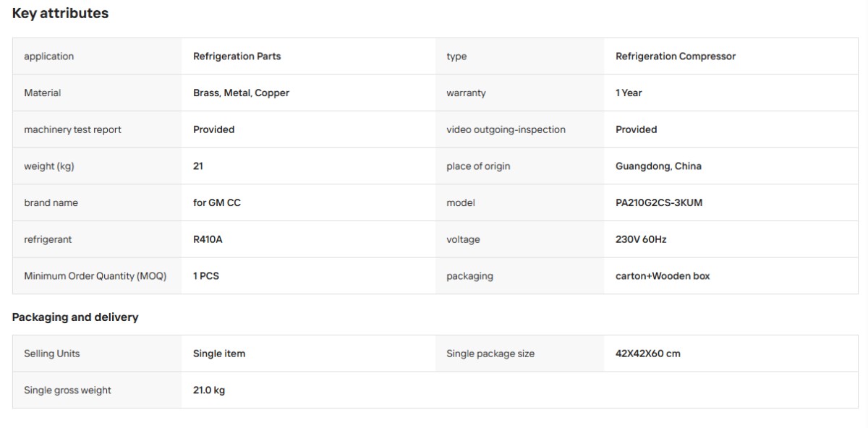This screenshot has width=868, height=428.
Task: Click the 'weight (kg)' label
Action: 49,166
